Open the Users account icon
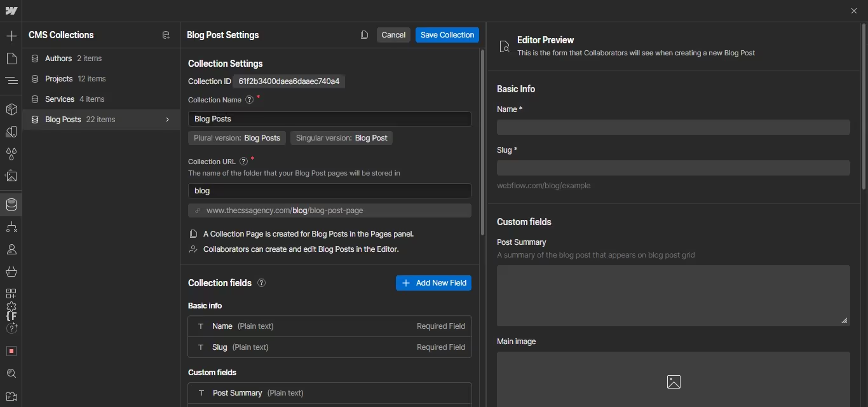Viewport: 868px width, 407px height. coord(11,249)
